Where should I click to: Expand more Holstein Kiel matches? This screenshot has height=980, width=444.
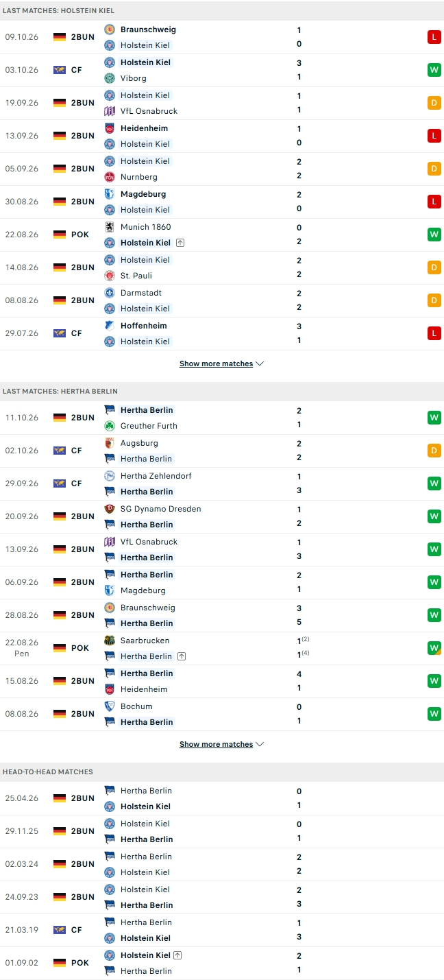[x=221, y=363]
